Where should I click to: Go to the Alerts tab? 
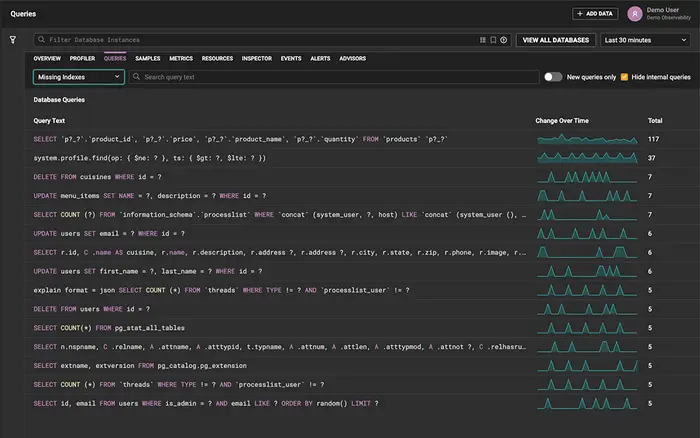[x=320, y=58]
